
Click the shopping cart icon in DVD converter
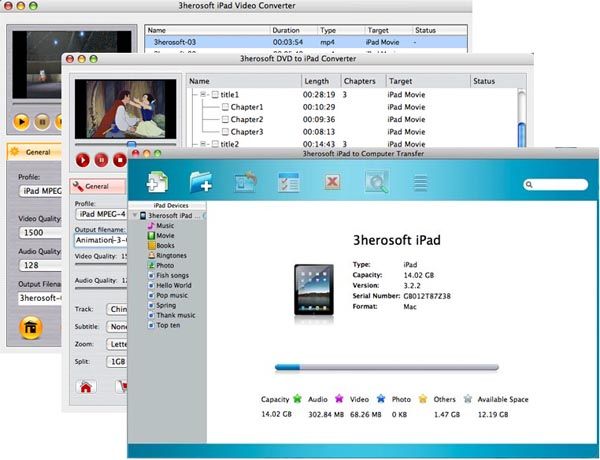(121, 387)
